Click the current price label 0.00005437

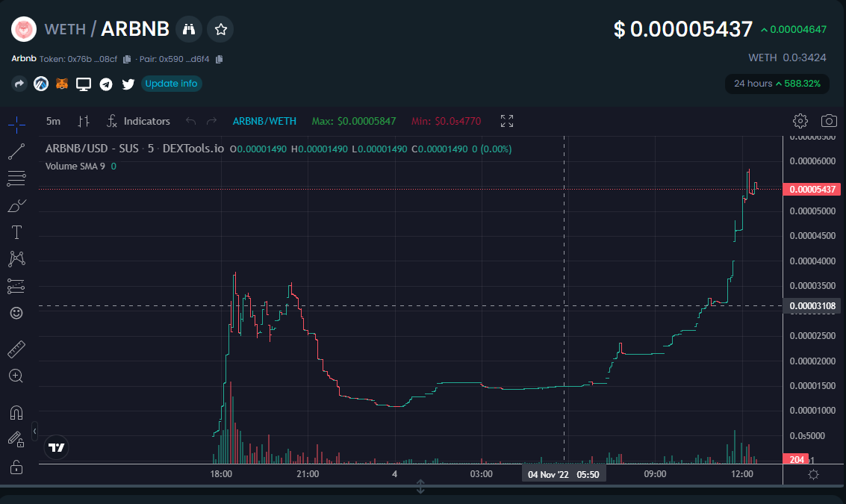coord(812,190)
